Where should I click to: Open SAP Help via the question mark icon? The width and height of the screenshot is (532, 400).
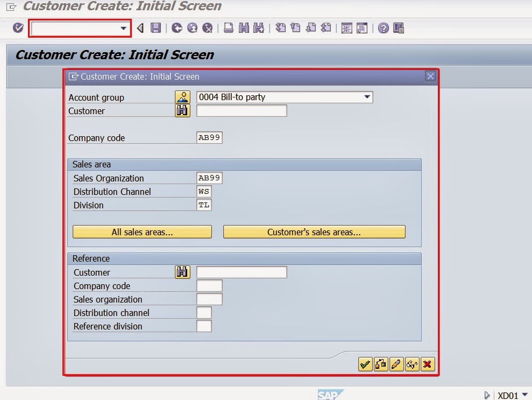pyautogui.click(x=384, y=28)
